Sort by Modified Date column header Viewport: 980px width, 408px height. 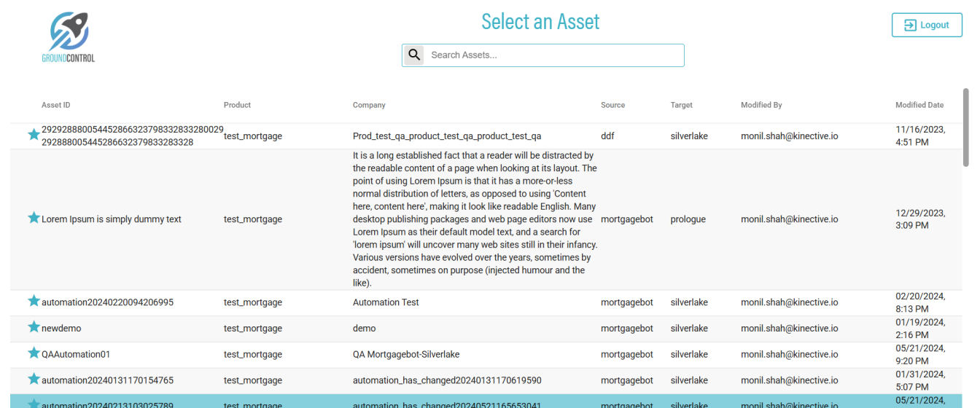coord(919,105)
